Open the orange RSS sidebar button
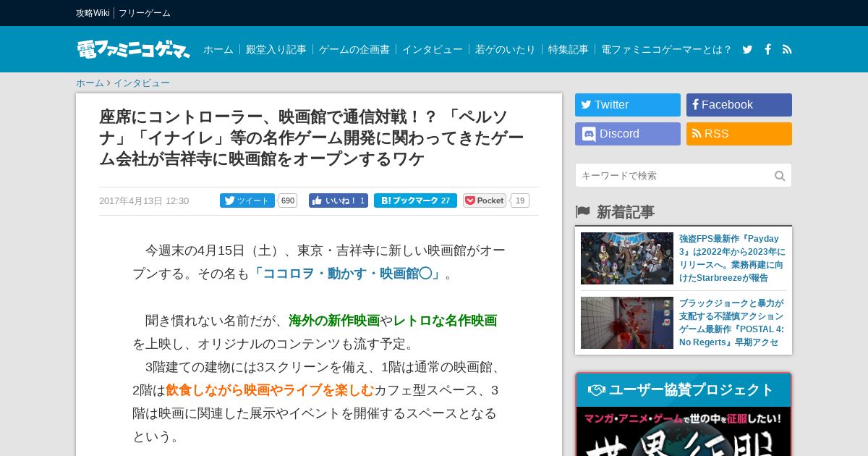 click(x=739, y=134)
